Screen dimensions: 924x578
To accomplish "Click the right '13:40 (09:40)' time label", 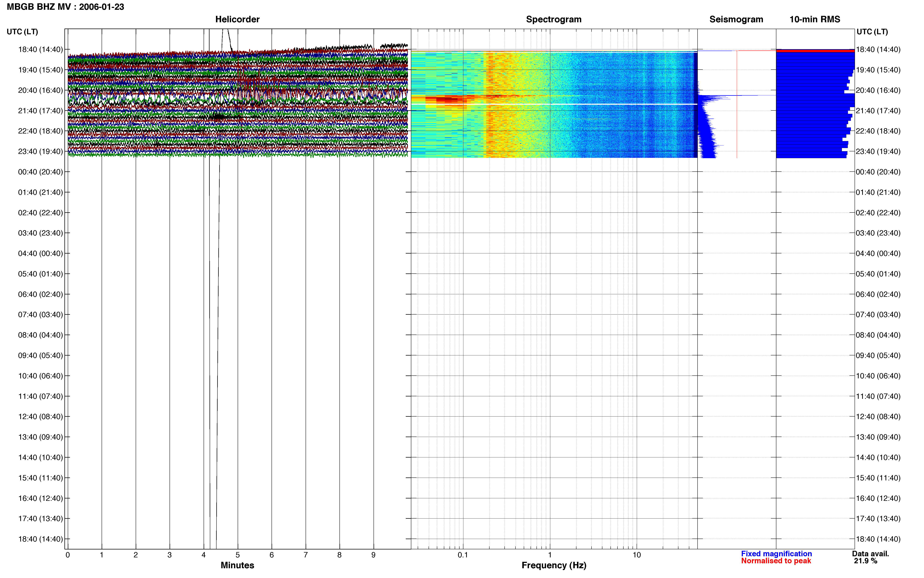I will tap(878, 437).
